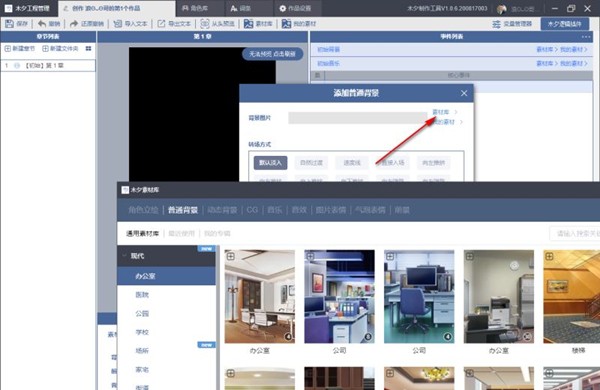
Task: Click the gear icon of 作品设置 tab
Action: (x=282, y=8)
